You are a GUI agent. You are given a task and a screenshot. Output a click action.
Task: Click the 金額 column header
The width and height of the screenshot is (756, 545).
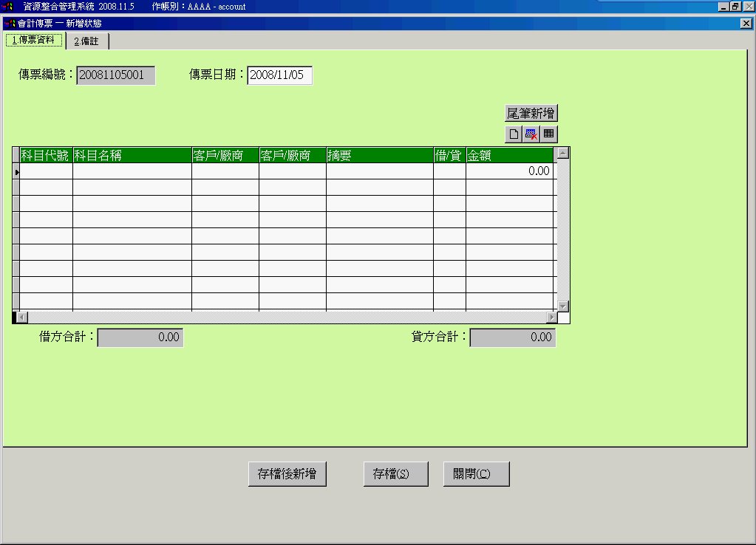pos(510,155)
